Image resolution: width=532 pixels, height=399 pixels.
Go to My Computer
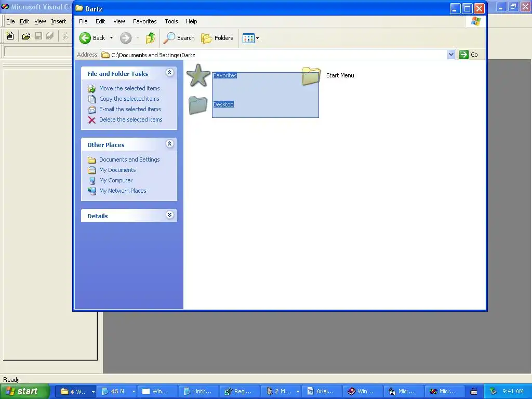pos(116,180)
